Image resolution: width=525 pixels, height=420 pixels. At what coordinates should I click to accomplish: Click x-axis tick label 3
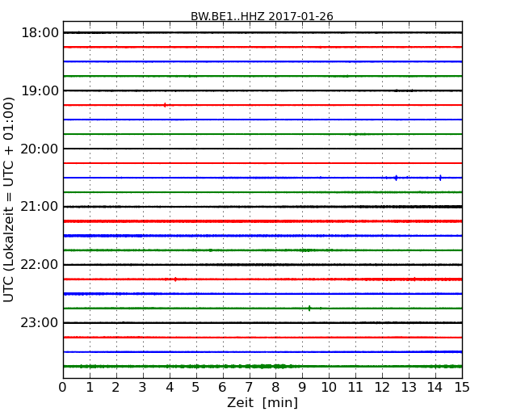pos(143,388)
